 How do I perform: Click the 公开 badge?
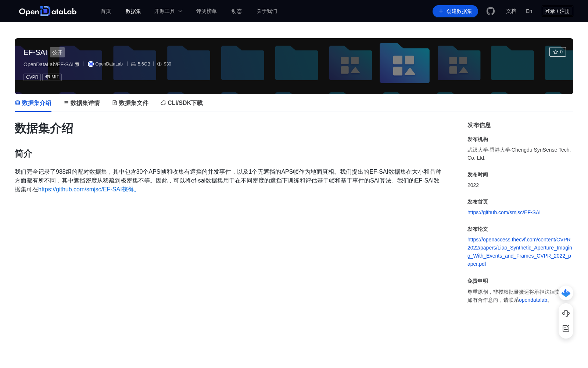click(57, 52)
